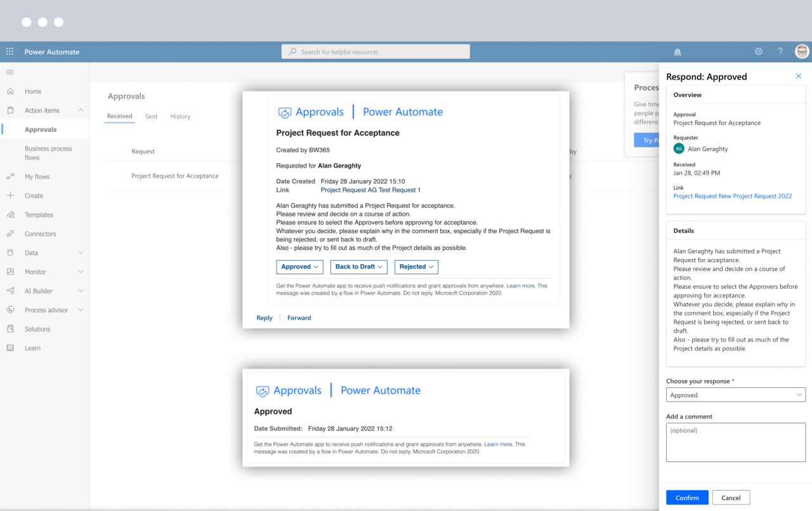Open the settings gear menu
Image resolution: width=812 pixels, height=511 pixels.
pos(758,51)
